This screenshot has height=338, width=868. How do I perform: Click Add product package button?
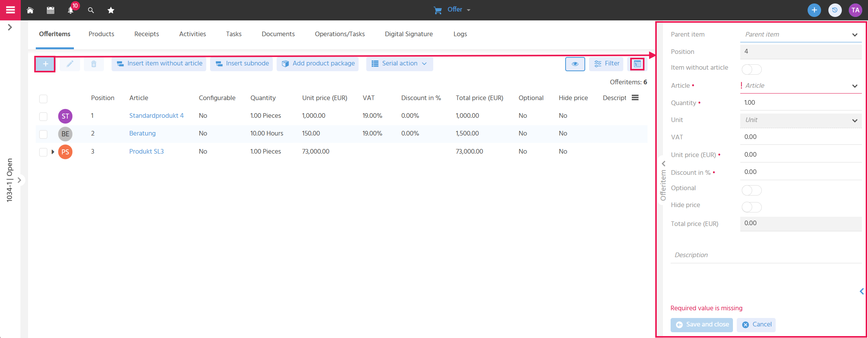coord(317,64)
